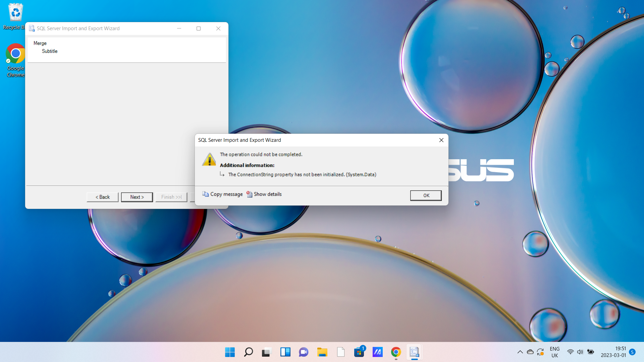This screenshot has height=362, width=644.
Task: Close the error dialog with X
Action: [441, 140]
